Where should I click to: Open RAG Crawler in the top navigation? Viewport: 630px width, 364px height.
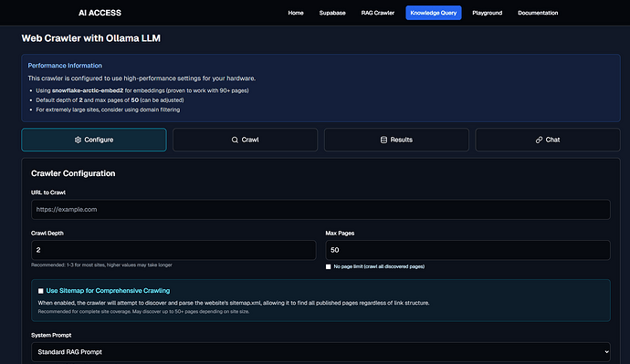coord(378,13)
